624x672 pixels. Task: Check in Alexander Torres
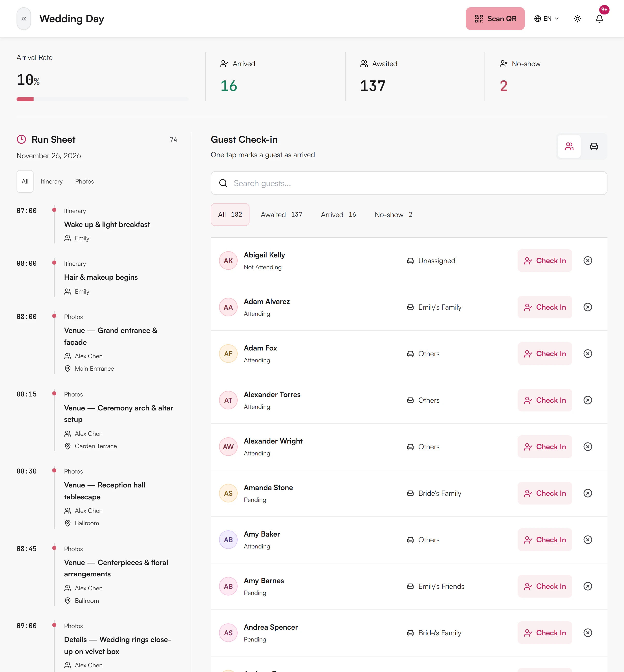[x=545, y=400]
